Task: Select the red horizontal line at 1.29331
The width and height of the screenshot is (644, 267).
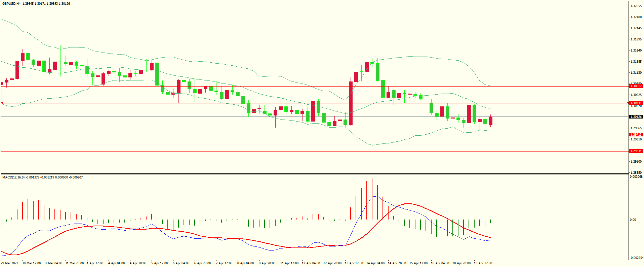Action: [314, 151]
